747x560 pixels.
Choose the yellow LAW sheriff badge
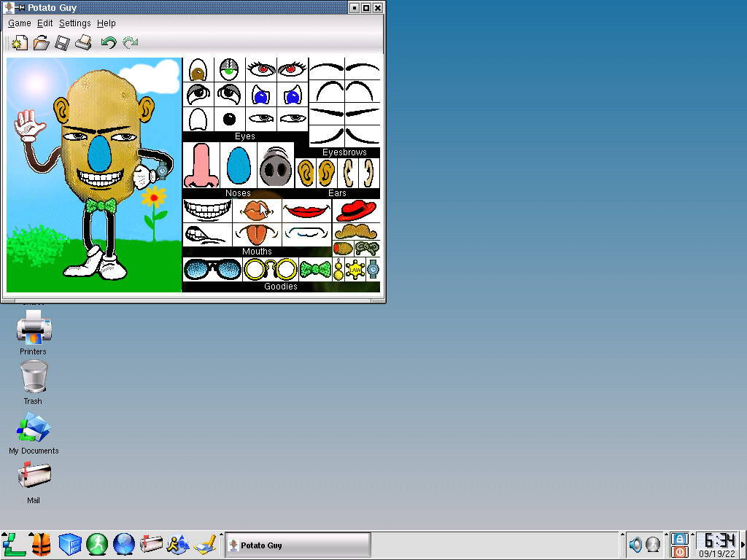[x=355, y=270]
